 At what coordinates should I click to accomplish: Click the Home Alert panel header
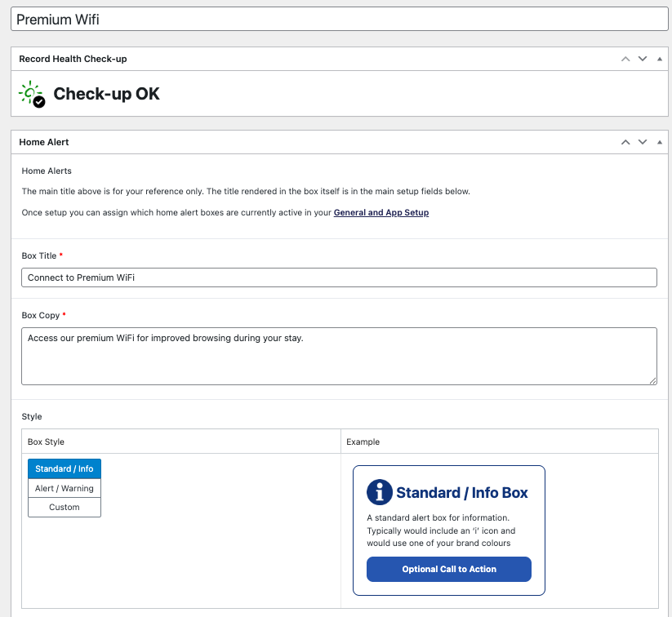[x=43, y=141]
